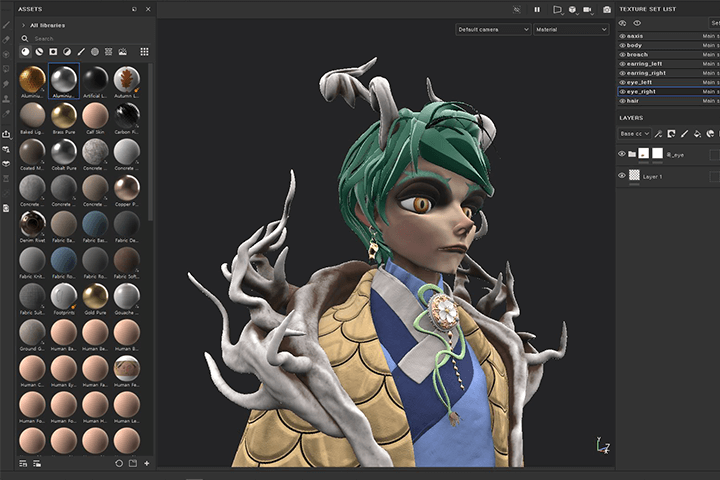Open the Material display mode dropdown
This screenshot has width=720, height=480.
571,29
